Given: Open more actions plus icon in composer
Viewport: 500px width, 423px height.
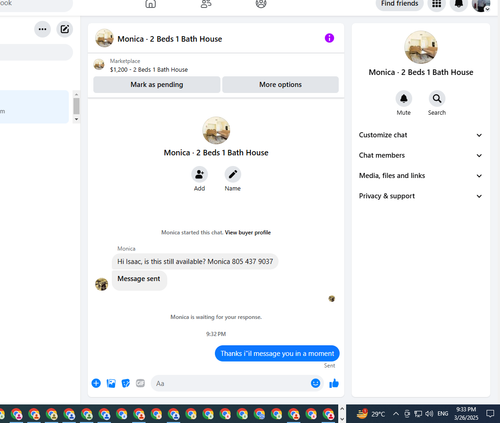Looking at the screenshot, I should [96, 383].
